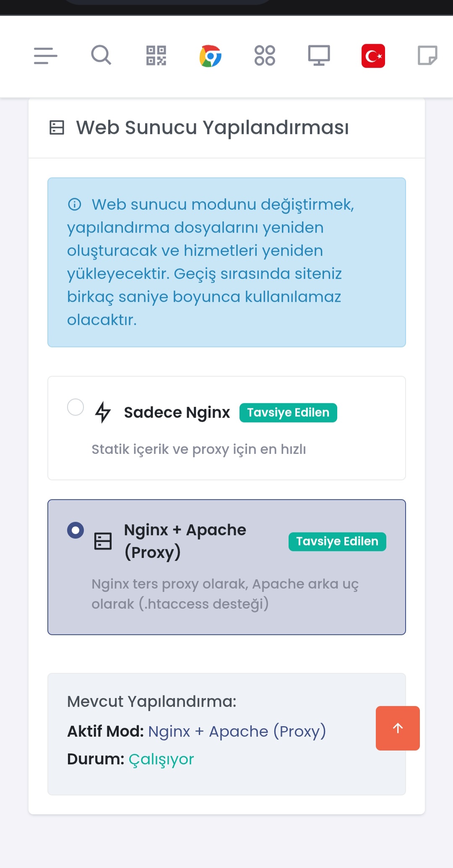Open the hamburger sidebar menu

coord(46,56)
